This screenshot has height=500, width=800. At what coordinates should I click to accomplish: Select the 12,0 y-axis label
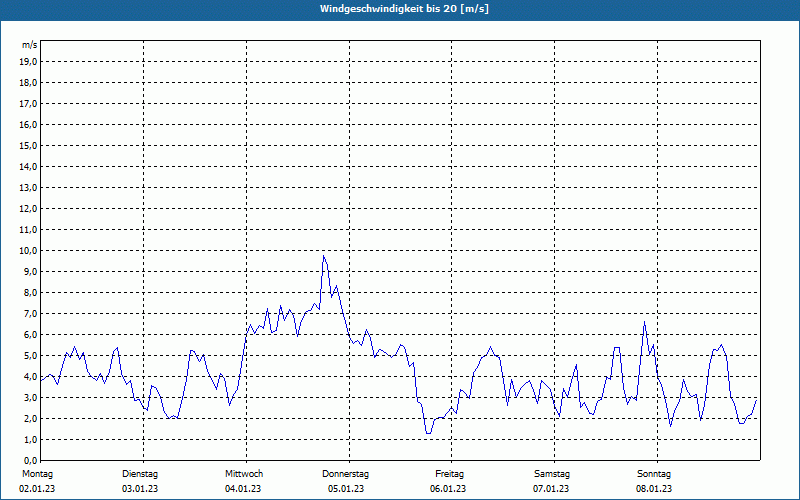(x=28, y=209)
